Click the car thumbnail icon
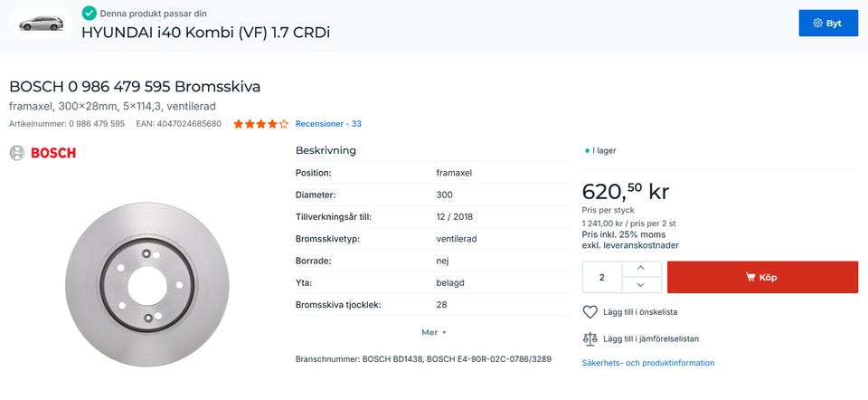 tap(41, 23)
